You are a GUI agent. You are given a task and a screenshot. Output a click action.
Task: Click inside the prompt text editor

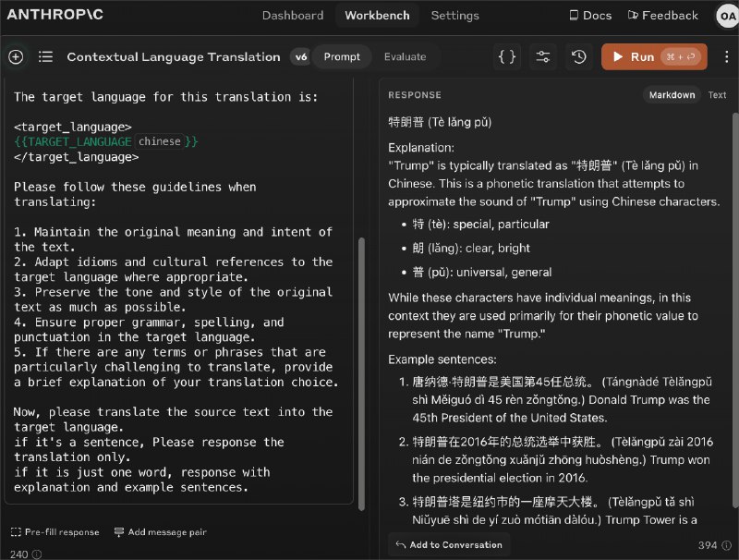point(179,292)
